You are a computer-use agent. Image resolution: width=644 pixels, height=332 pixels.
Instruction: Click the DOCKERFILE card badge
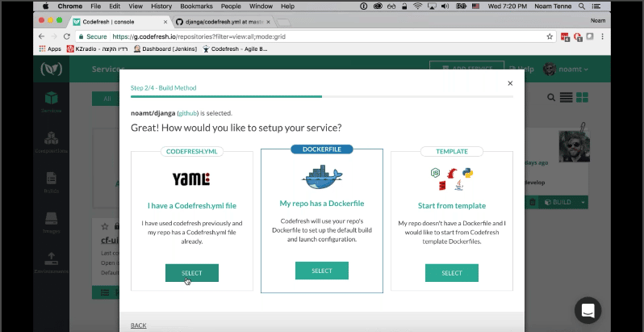click(x=321, y=149)
